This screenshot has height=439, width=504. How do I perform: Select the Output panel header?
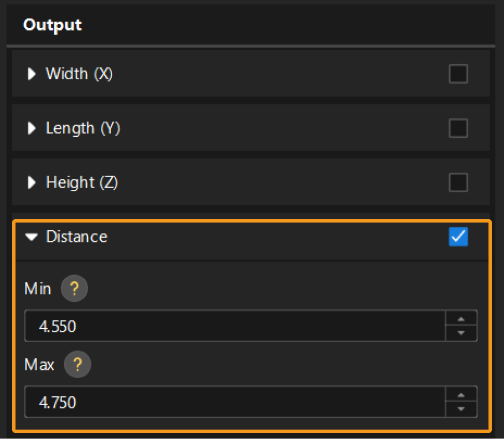tap(53, 25)
